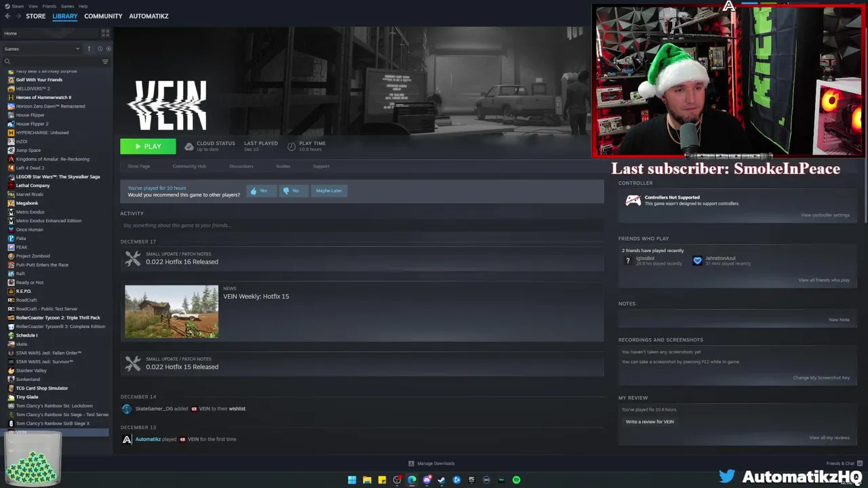868x488 pixels.
Task: Select Schedule I in library list
Action: coord(26,335)
